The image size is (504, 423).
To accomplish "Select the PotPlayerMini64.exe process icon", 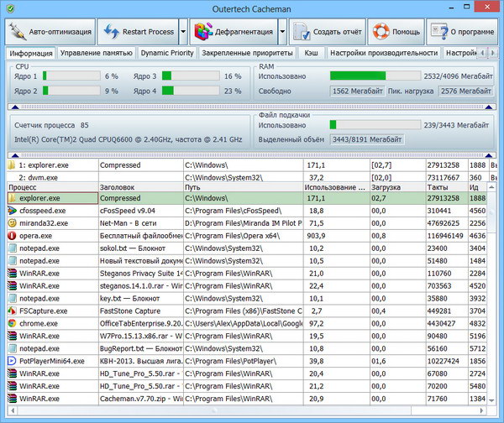I will [x=12, y=361].
